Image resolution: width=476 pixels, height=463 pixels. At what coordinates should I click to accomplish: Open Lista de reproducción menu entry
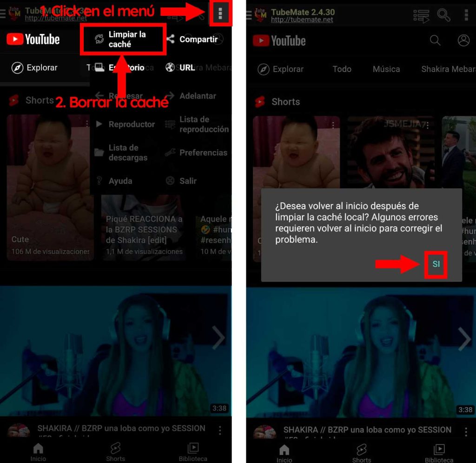coord(197,124)
